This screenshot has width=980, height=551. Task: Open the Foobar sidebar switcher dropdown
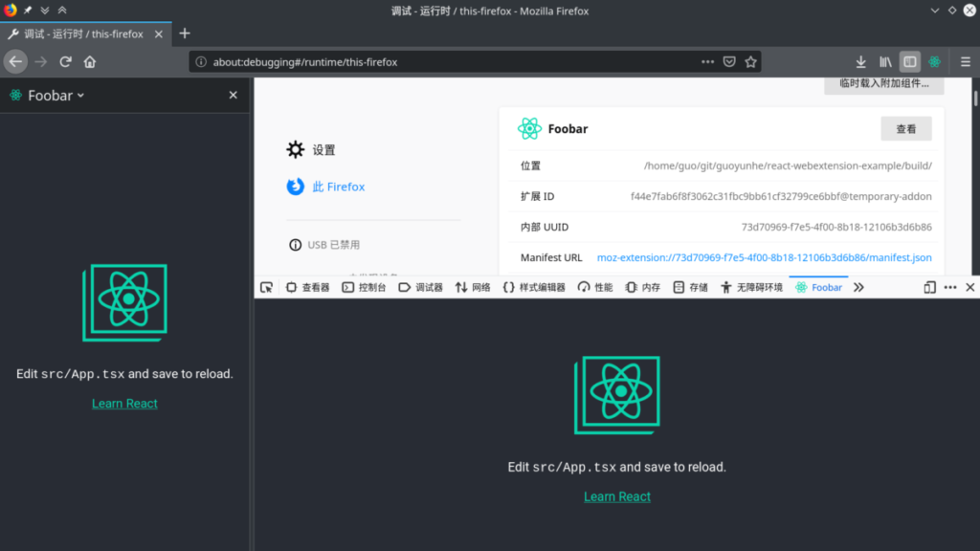click(x=56, y=96)
